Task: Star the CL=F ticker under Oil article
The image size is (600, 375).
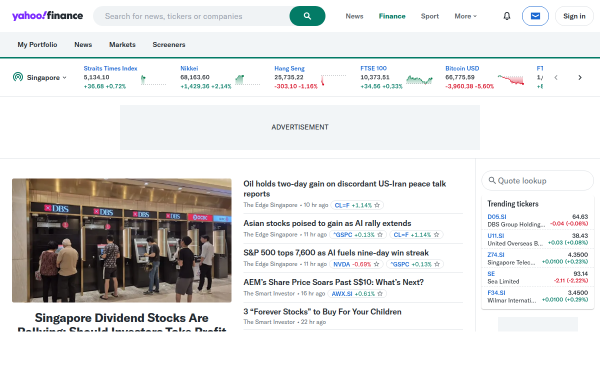Action: click(x=377, y=205)
